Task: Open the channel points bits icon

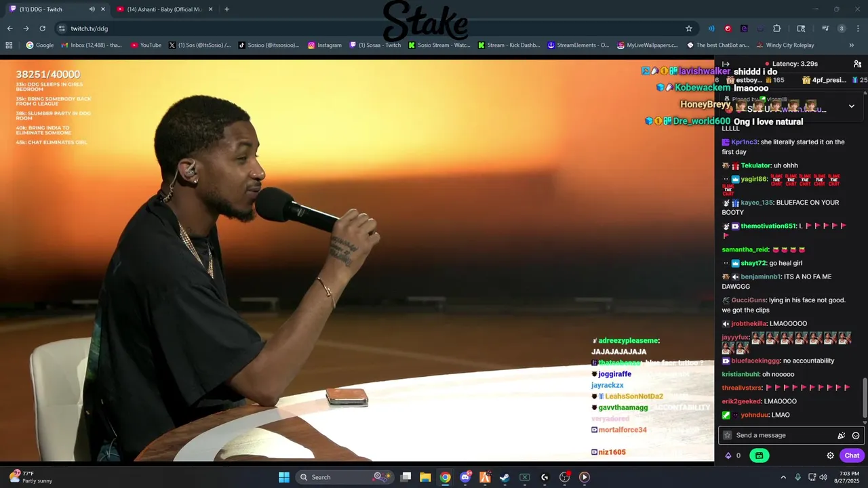Action: (x=728, y=455)
